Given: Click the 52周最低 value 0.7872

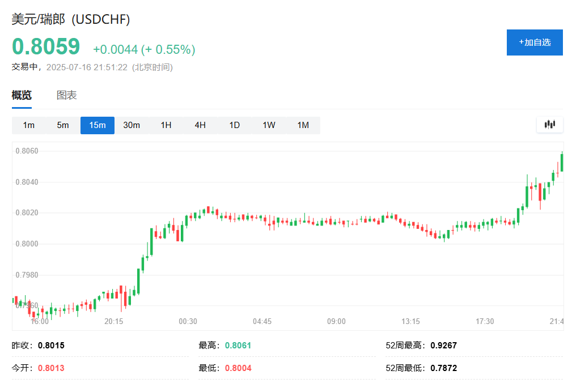Looking at the screenshot, I should [443, 368].
